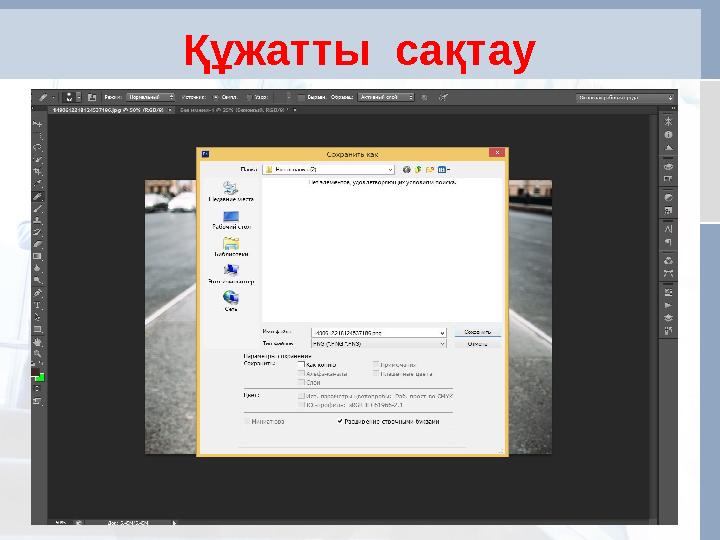Open Сеть in places bar
This screenshot has height=540, width=720.
(x=231, y=301)
